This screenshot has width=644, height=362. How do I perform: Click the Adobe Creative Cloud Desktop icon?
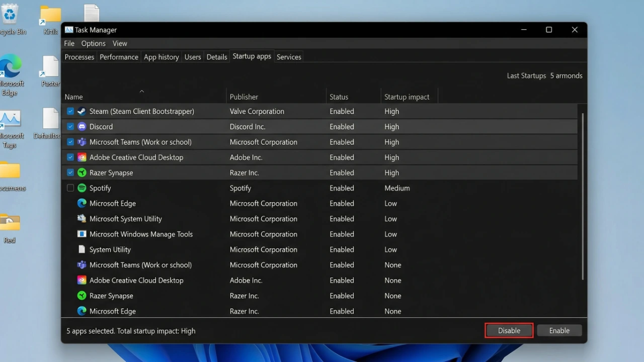pyautogui.click(x=82, y=157)
